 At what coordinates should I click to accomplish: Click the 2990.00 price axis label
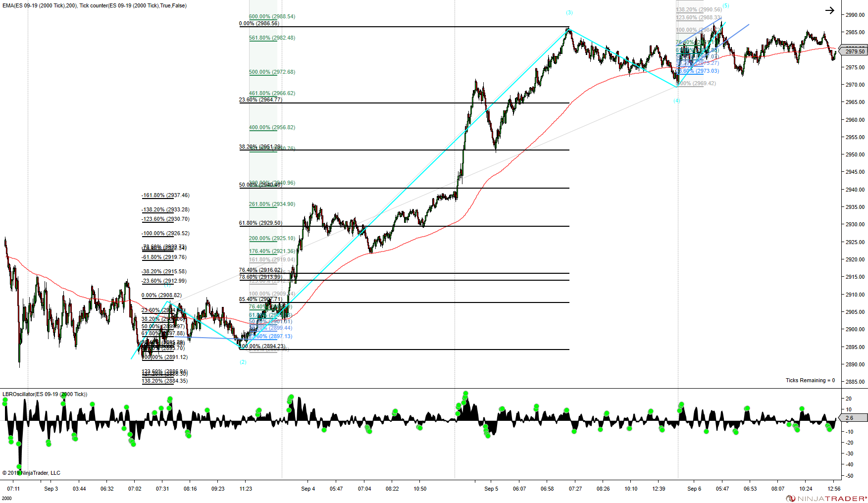[x=855, y=15]
